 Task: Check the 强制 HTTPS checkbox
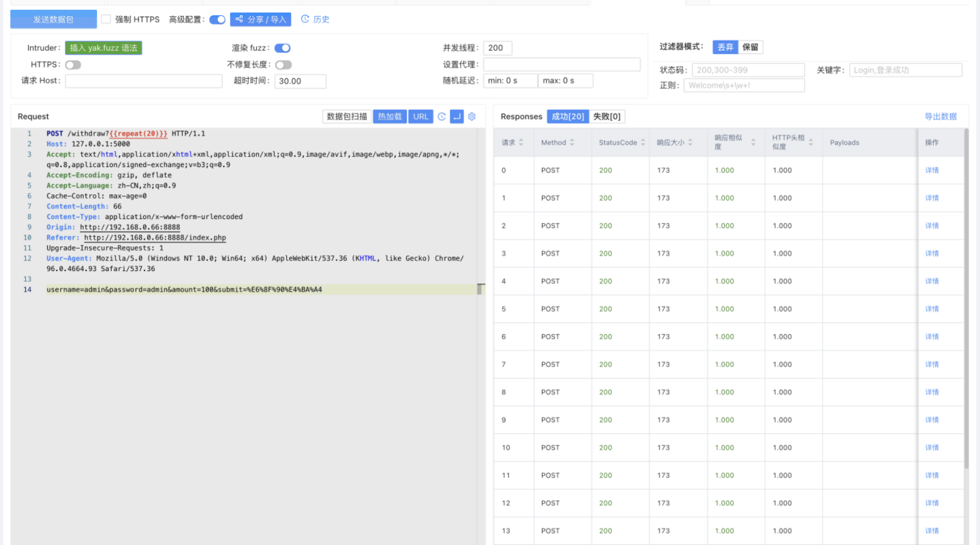[106, 19]
